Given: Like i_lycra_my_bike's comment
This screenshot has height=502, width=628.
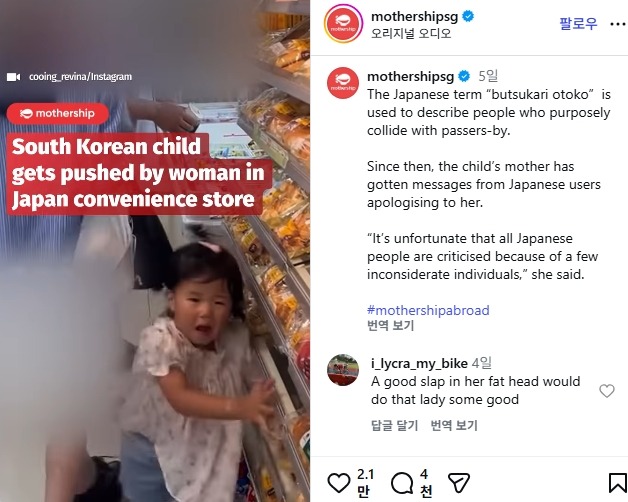Looking at the screenshot, I should point(607,391).
